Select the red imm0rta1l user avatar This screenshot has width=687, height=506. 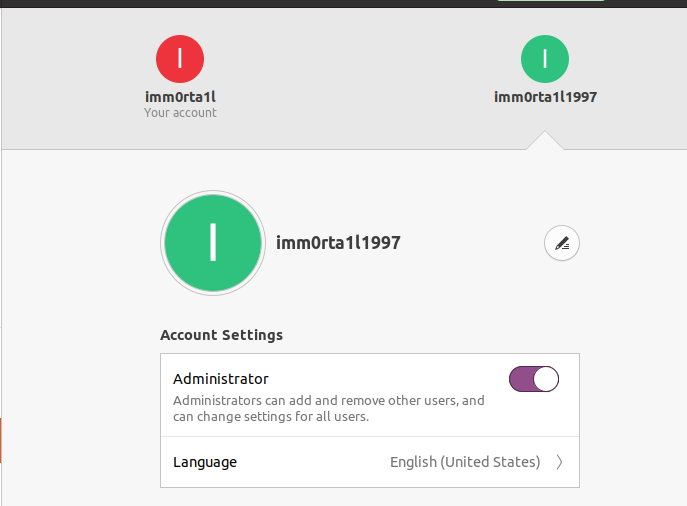(180, 60)
